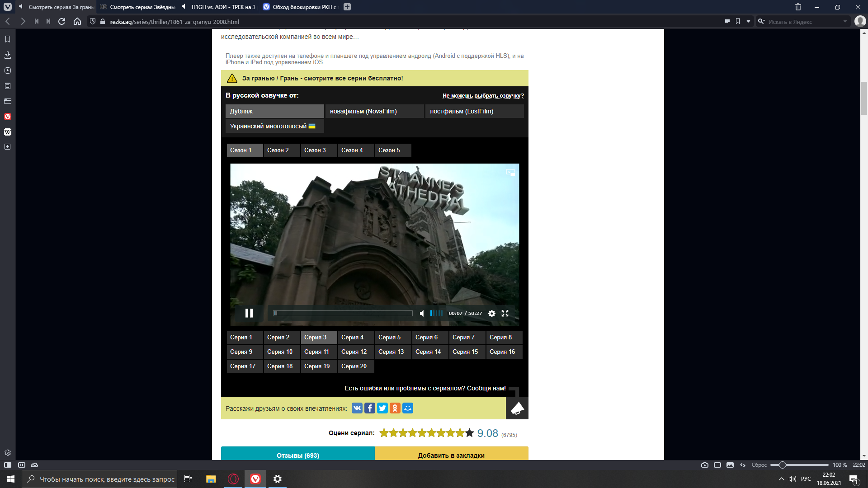Go forward one page
The image size is (868, 488).
[23, 21]
